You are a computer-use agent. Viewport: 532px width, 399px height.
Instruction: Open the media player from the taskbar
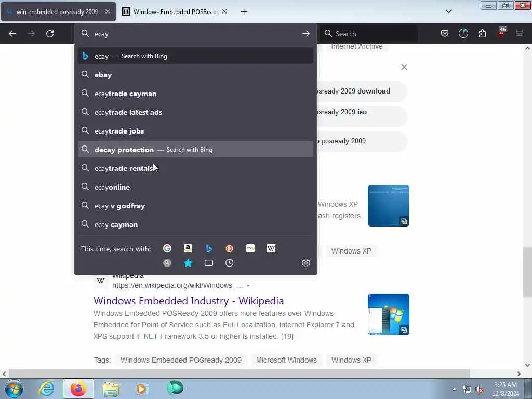point(141,389)
